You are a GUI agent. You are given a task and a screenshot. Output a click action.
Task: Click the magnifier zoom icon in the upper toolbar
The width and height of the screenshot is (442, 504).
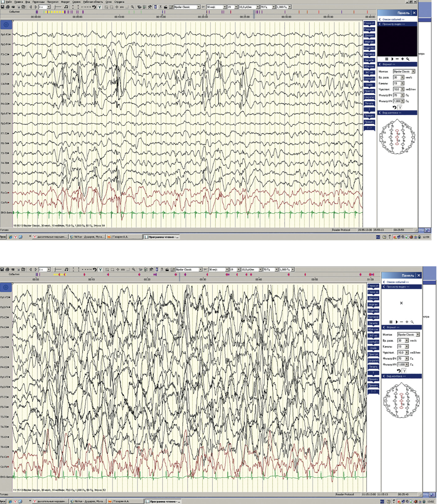click(133, 7)
